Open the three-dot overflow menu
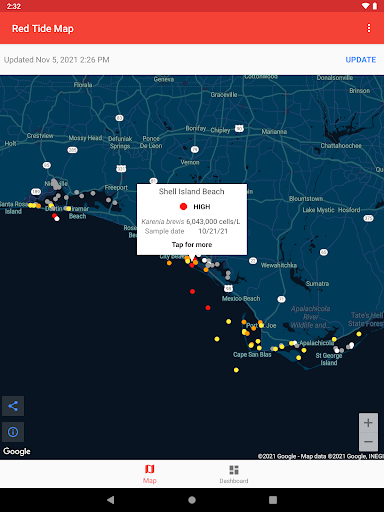 point(369,28)
